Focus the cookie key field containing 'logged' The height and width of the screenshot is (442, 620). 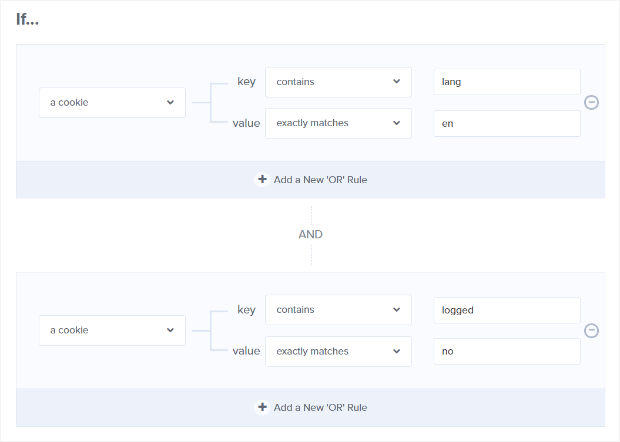click(x=507, y=310)
